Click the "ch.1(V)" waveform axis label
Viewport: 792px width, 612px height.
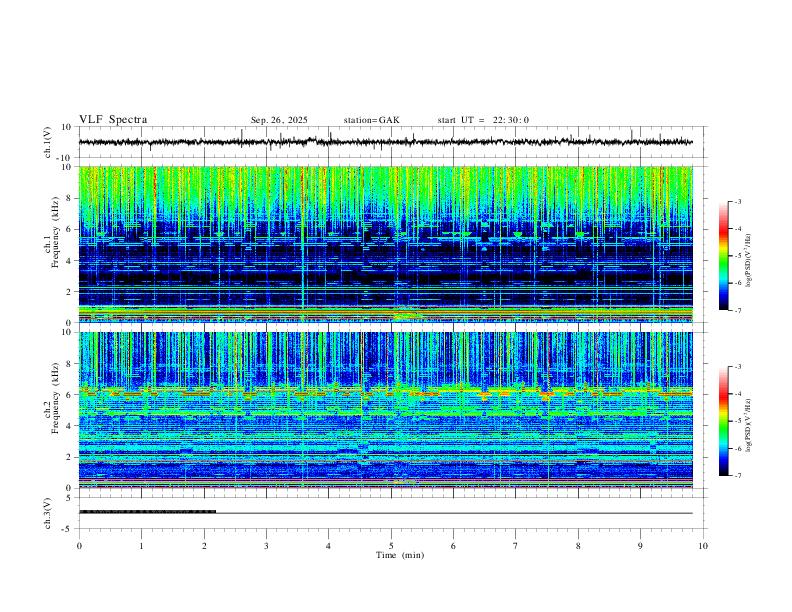(x=48, y=142)
